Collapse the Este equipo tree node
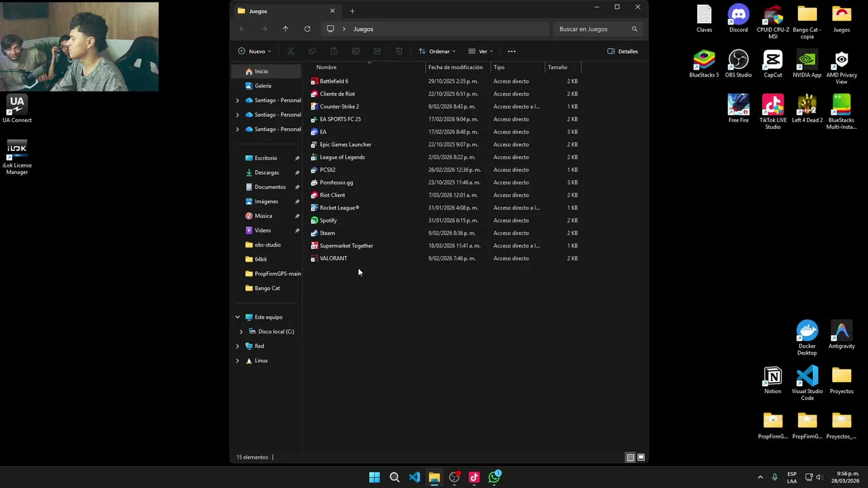The image size is (868, 488). click(x=237, y=317)
